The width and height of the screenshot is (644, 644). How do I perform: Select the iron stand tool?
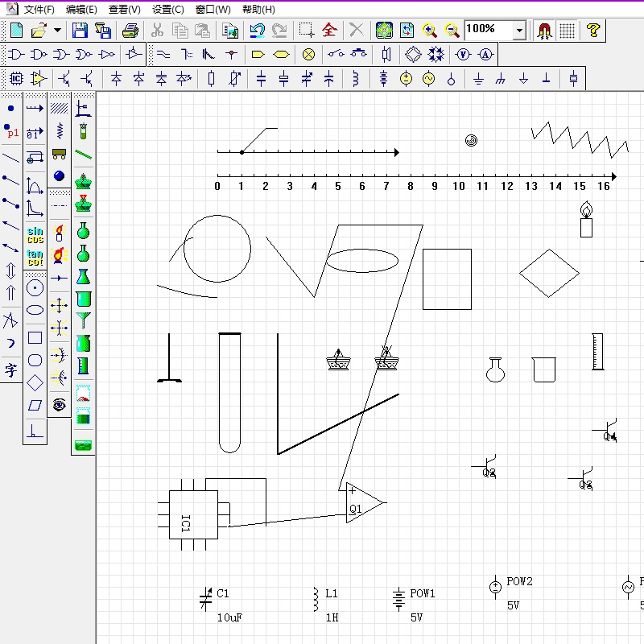click(84, 109)
